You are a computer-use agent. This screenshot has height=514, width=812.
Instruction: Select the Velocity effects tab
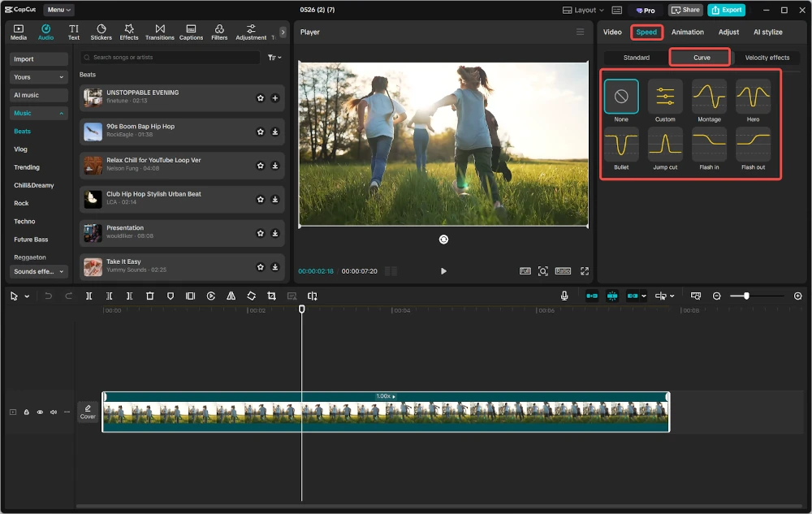tap(767, 58)
